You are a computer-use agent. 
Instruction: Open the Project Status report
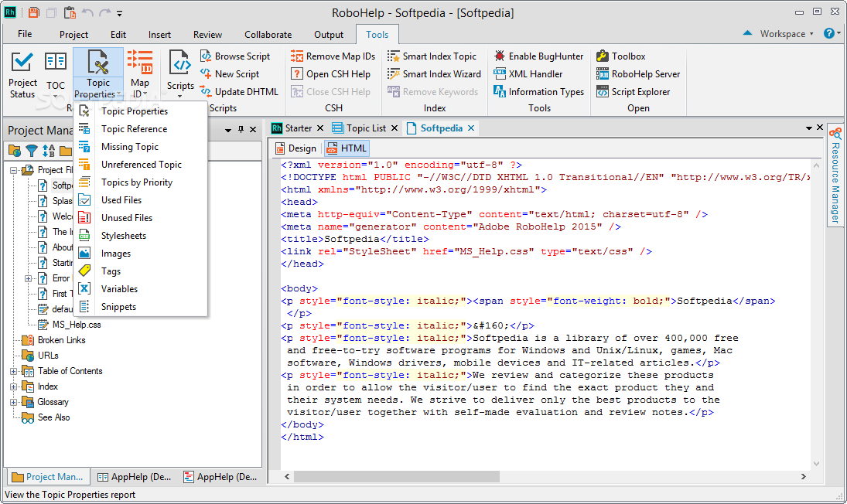coord(22,75)
